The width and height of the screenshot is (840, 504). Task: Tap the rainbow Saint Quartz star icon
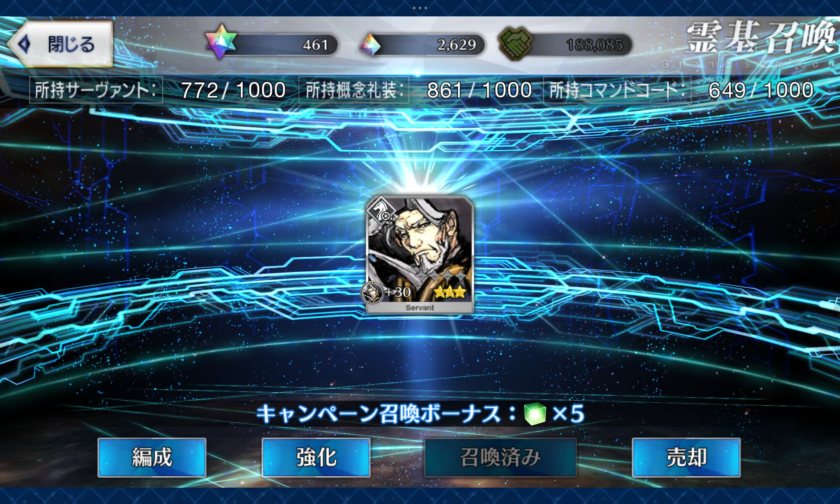[x=221, y=42]
